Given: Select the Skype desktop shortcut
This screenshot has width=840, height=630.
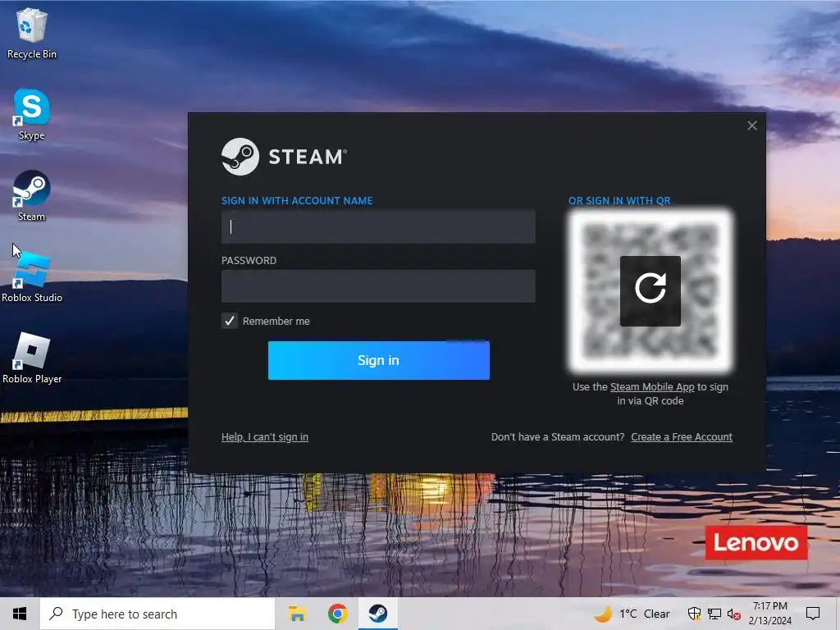Looking at the screenshot, I should coord(32,115).
